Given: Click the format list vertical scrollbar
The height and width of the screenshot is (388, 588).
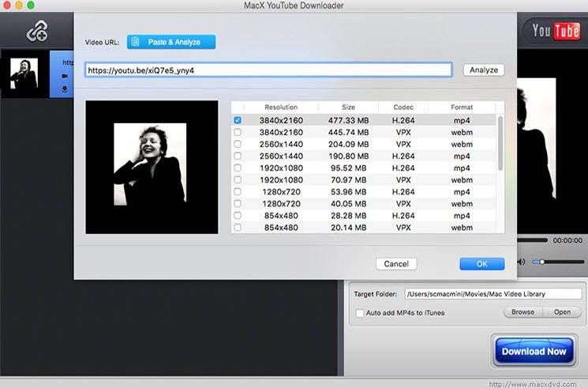Looking at the screenshot, I should point(500,144).
